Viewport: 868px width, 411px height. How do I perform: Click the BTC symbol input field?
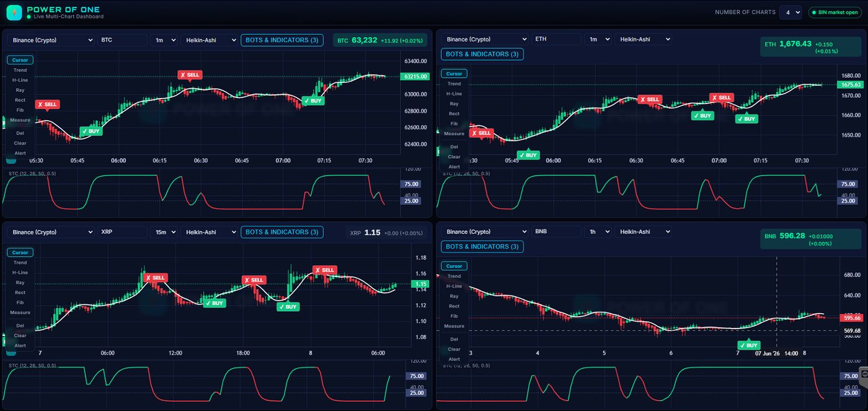[122, 40]
